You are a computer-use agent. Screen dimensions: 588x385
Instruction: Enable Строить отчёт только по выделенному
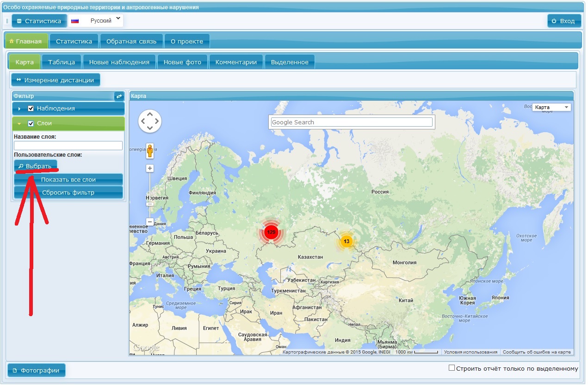pos(452,368)
